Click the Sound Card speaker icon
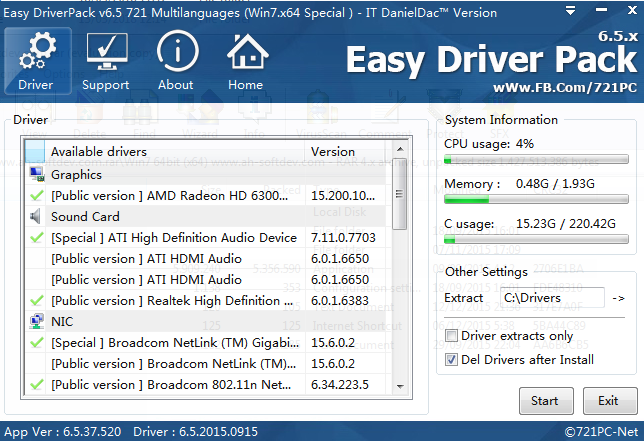This screenshot has height=441, width=644. pos(36,216)
